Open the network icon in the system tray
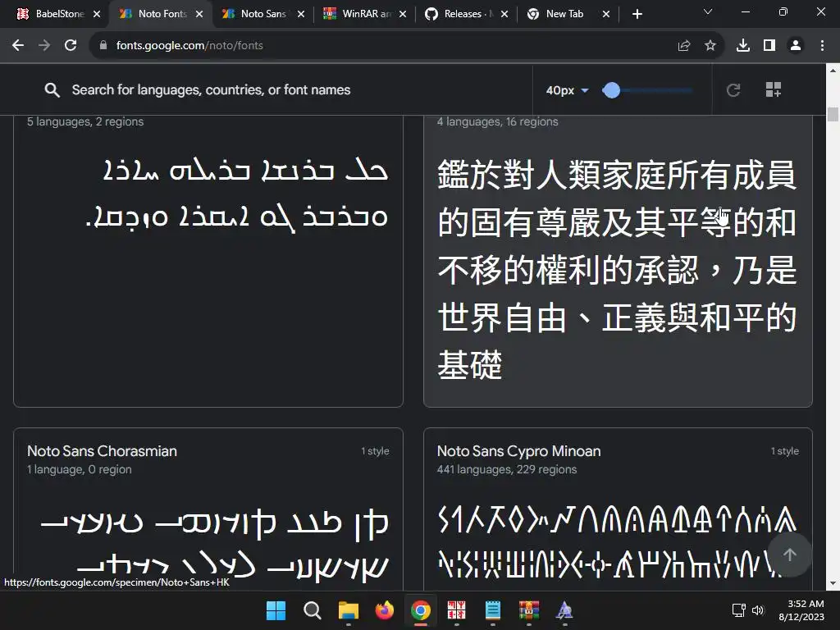 [x=739, y=610]
